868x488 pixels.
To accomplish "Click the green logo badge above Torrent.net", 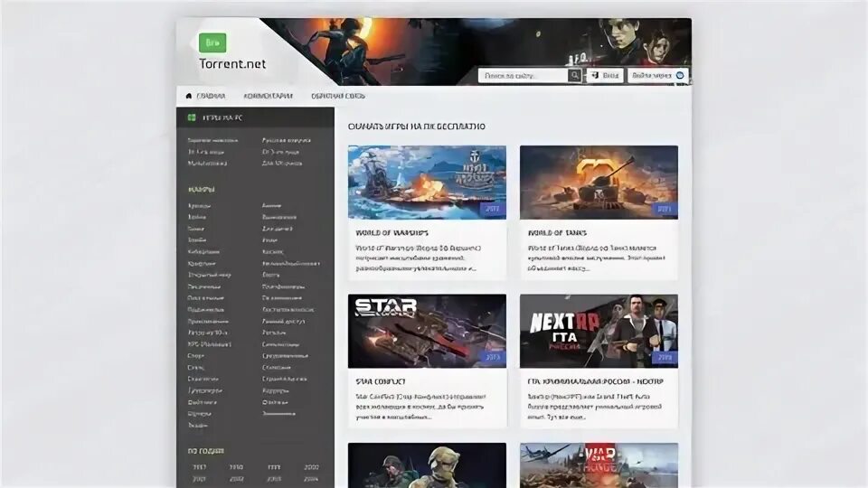I will click(x=212, y=42).
